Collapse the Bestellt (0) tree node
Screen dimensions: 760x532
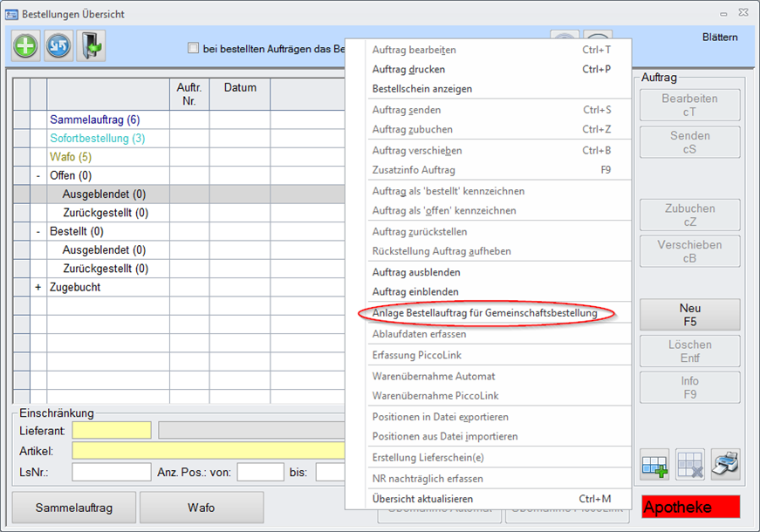[38, 232]
